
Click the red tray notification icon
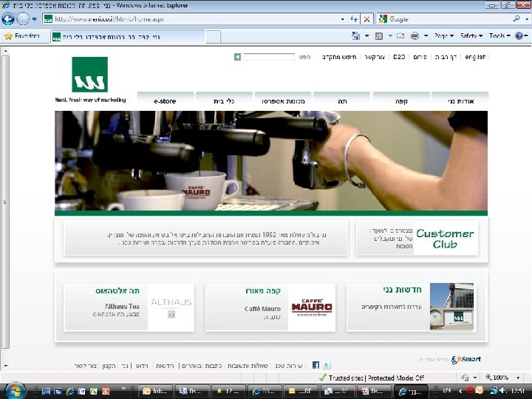point(470,390)
